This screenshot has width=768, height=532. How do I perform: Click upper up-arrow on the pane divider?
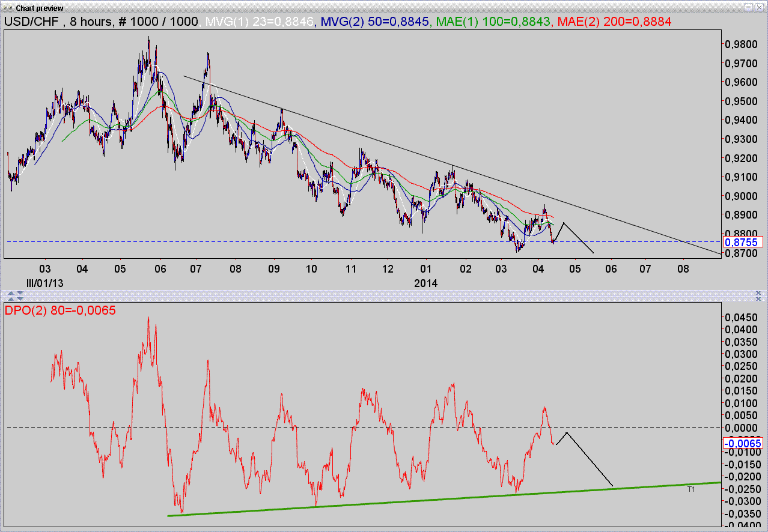point(11,293)
